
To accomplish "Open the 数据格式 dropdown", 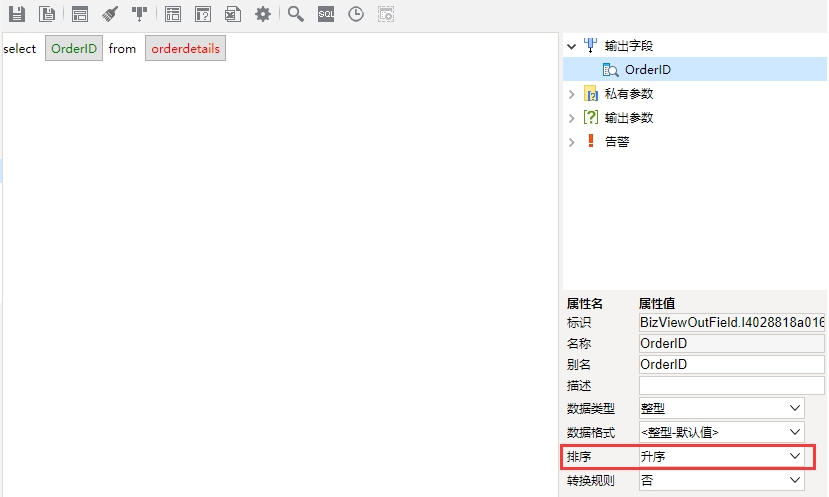I will pos(722,432).
